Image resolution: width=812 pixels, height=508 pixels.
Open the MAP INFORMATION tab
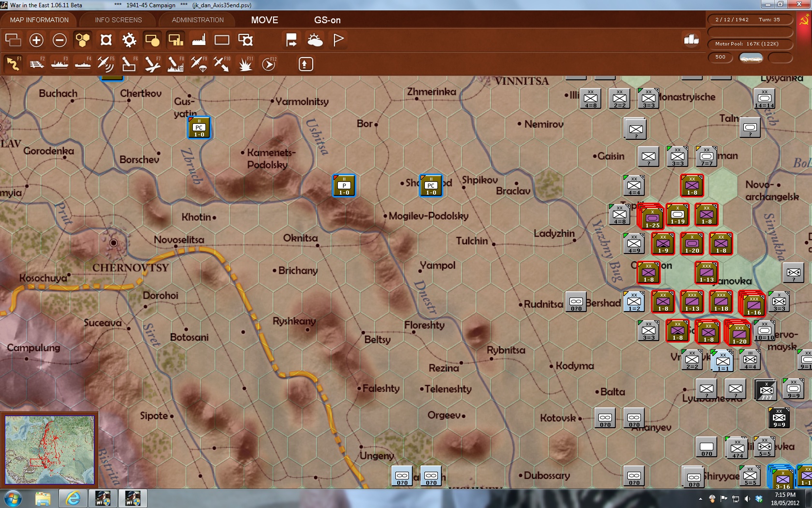39,20
